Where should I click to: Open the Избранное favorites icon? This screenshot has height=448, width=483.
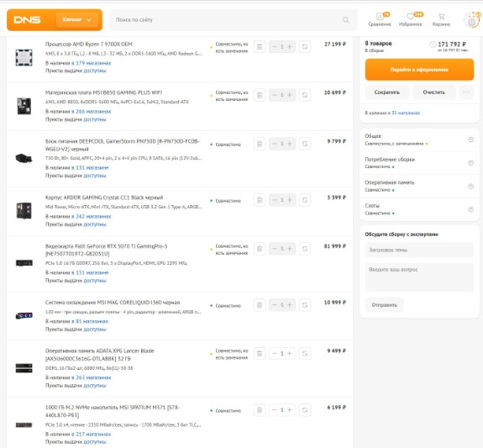tap(410, 19)
